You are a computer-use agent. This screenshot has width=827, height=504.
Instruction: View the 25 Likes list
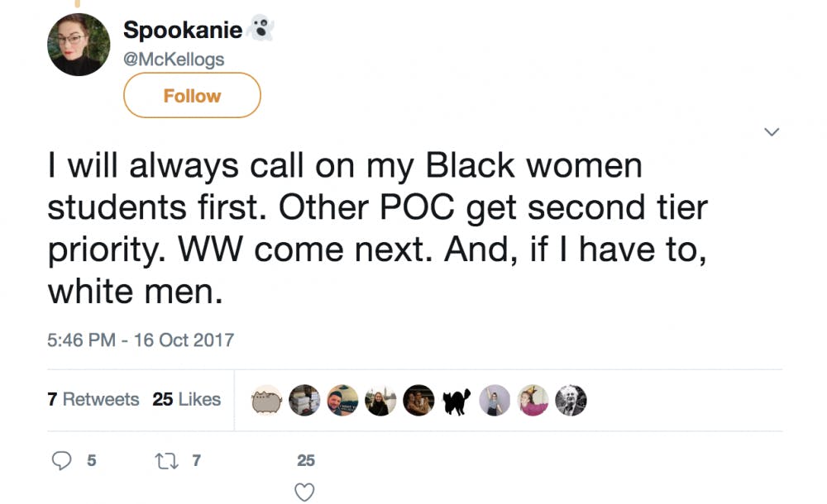pos(187,399)
